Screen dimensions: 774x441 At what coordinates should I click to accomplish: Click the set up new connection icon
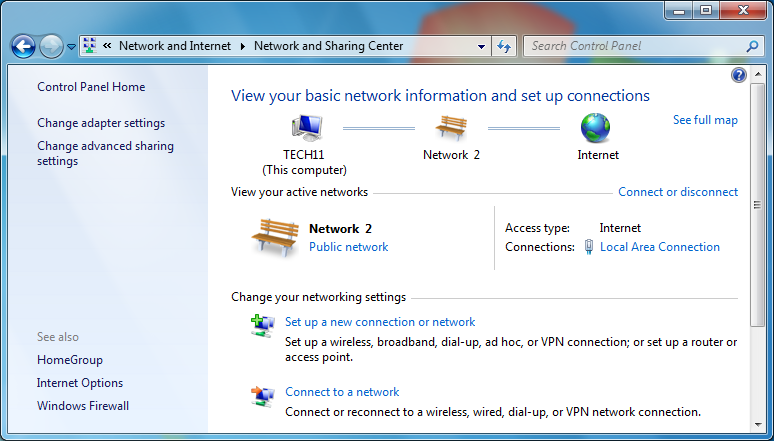click(263, 325)
